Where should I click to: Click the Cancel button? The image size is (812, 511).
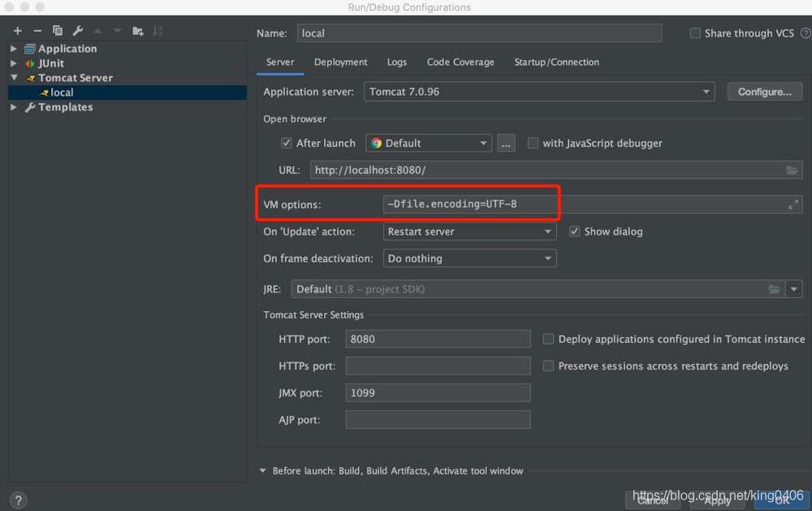[x=653, y=500]
